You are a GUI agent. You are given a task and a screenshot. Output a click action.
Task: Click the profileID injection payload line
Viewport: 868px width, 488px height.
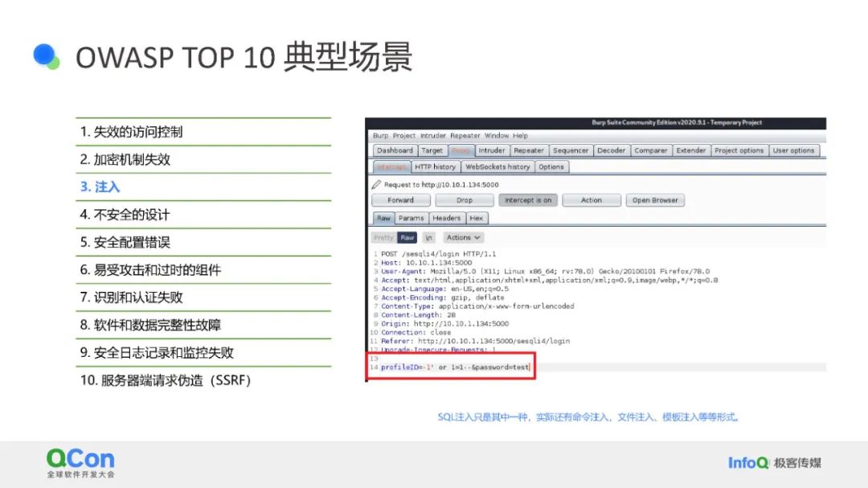(x=455, y=367)
